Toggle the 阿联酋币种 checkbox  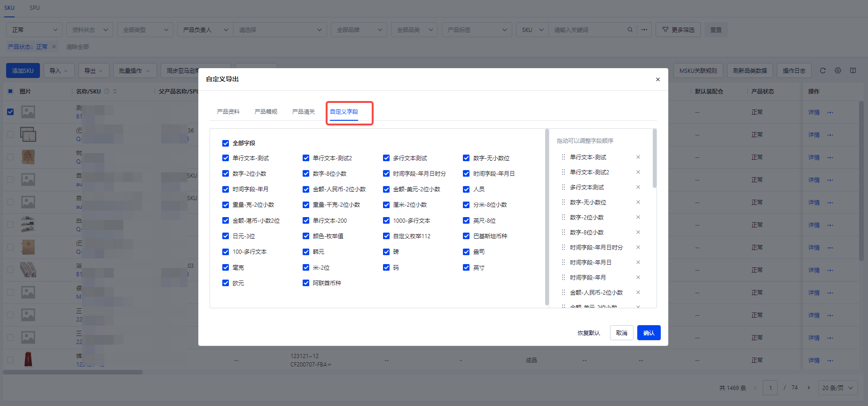[306, 283]
